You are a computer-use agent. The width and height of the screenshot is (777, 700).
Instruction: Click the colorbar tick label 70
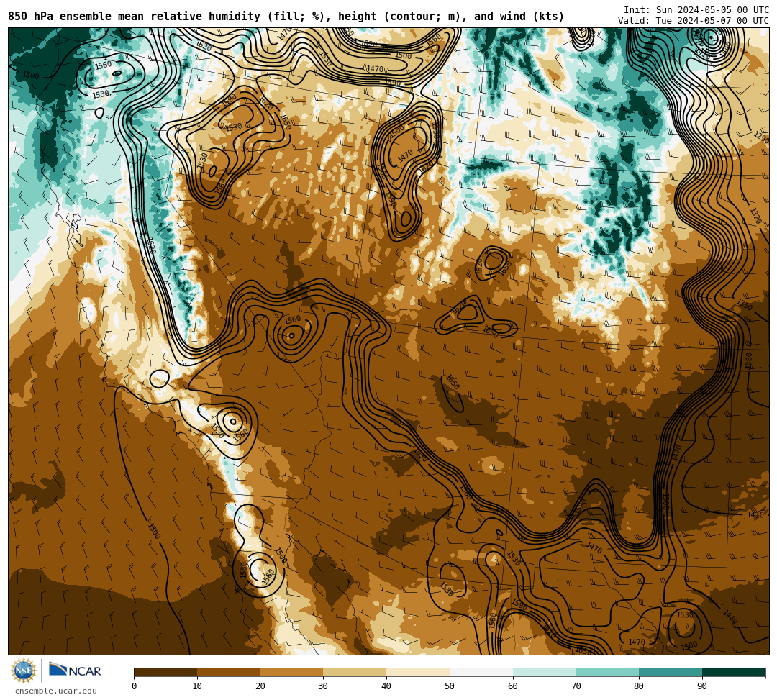pos(576,686)
